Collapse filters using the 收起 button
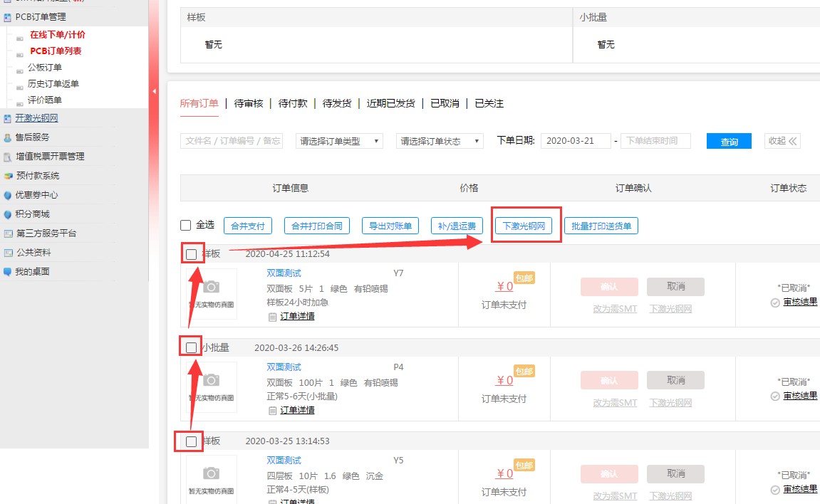Image resolution: width=820 pixels, height=504 pixels. click(x=782, y=141)
